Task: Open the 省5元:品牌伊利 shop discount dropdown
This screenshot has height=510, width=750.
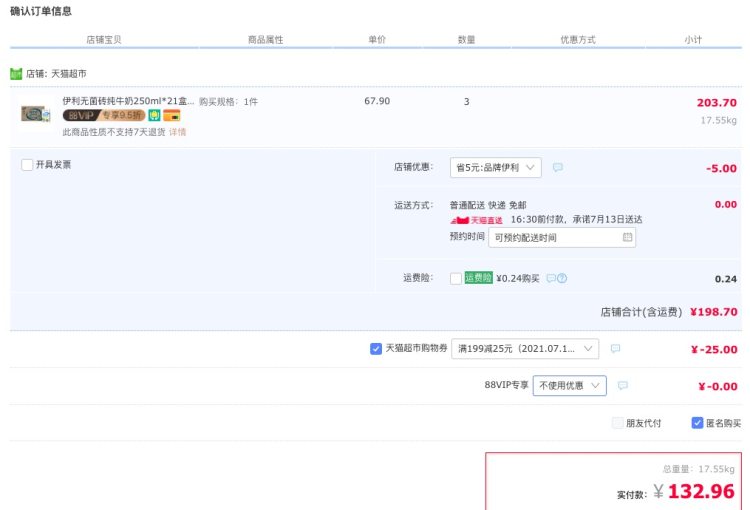Action: coord(496,167)
